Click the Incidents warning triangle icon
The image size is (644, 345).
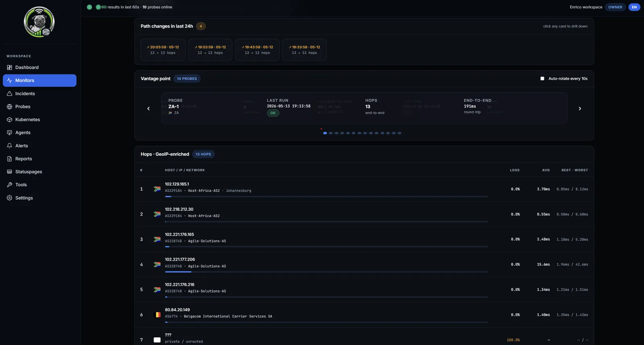9,94
